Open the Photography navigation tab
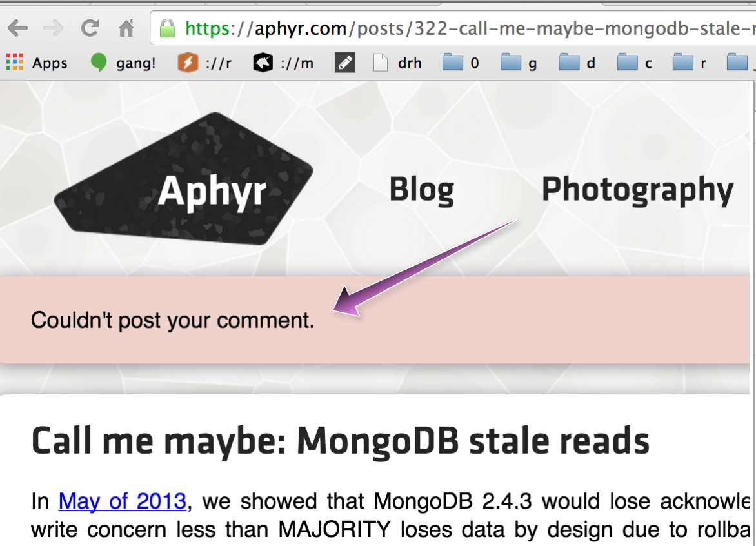756x546 pixels. coord(637,190)
